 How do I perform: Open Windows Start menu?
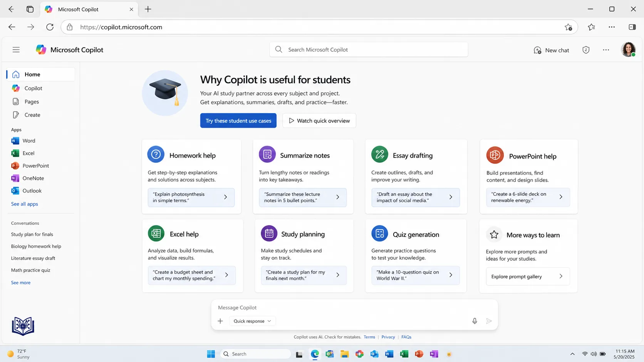pyautogui.click(x=211, y=354)
